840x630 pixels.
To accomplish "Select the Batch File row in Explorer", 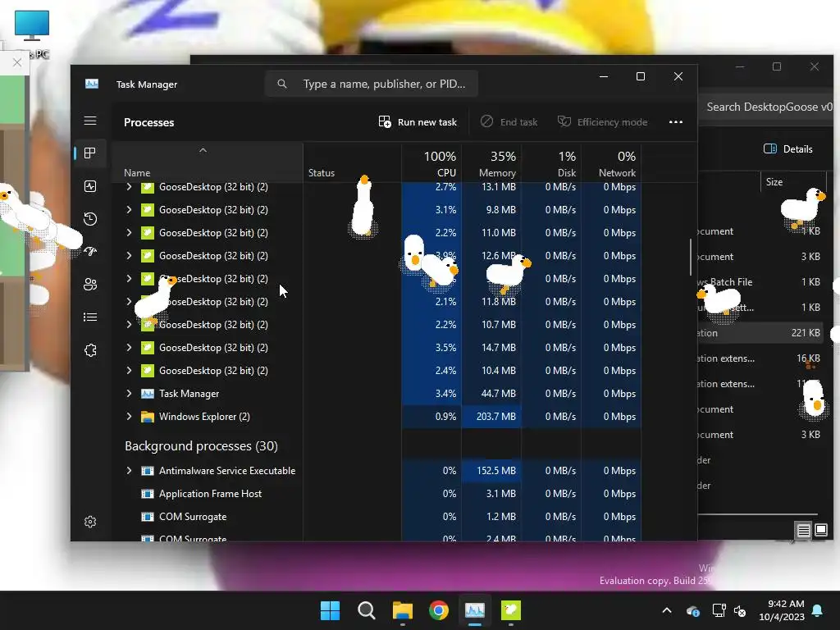I will (760, 282).
